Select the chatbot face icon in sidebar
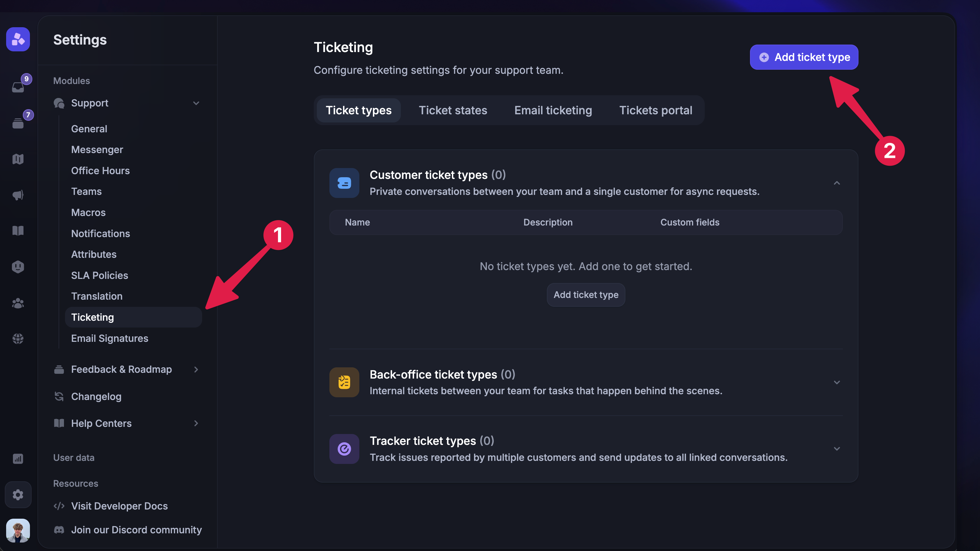 point(18,267)
